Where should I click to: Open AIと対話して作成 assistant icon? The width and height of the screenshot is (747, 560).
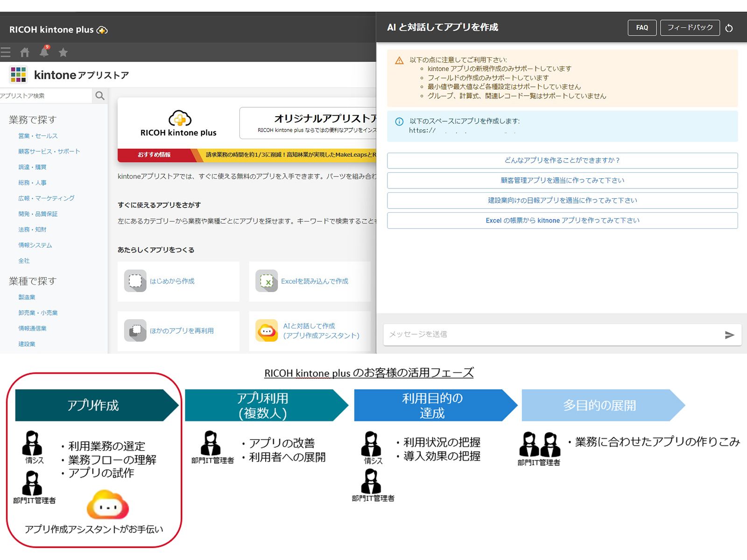[x=267, y=331]
